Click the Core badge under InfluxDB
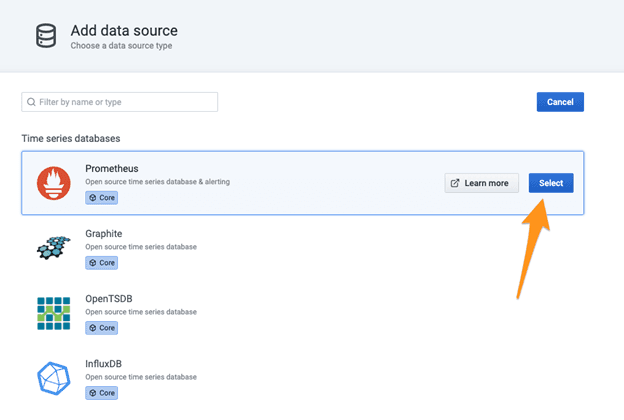The image size is (624, 420). [101, 393]
